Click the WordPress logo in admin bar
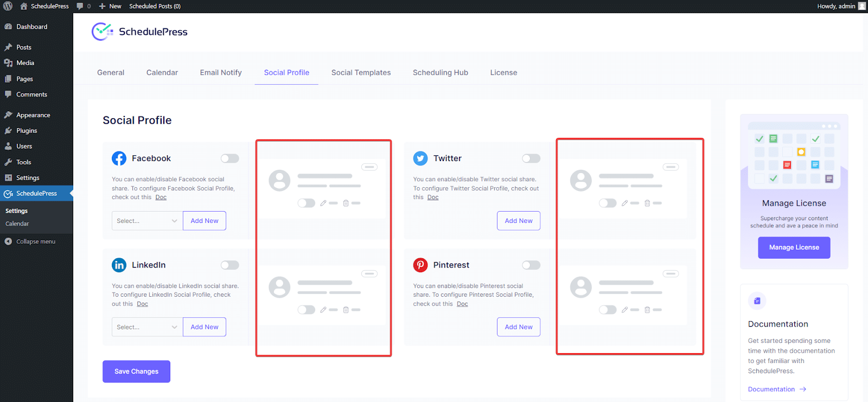The image size is (868, 402). point(8,6)
